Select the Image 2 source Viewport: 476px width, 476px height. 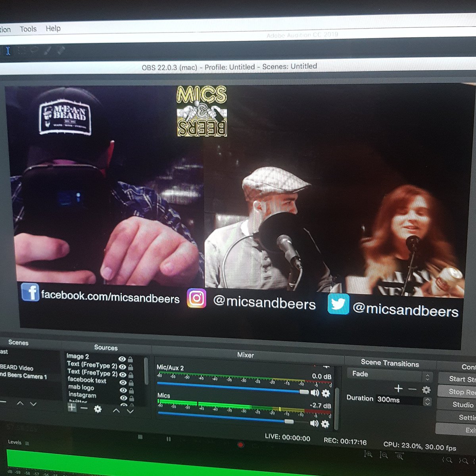click(x=78, y=356)
